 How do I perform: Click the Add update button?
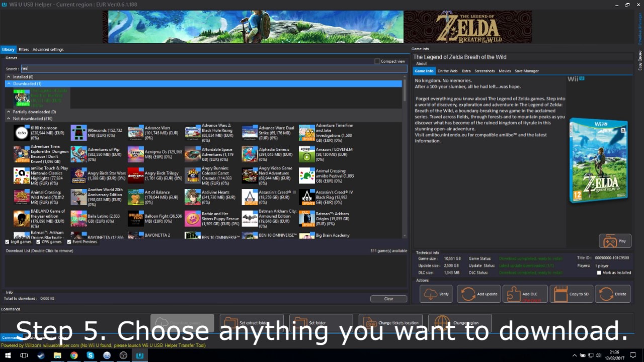(x=479, y=294)
